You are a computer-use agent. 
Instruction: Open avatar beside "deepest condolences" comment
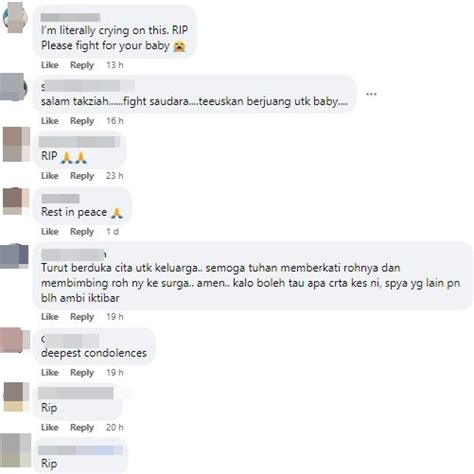pyautogui.click(x=15, y=340)
